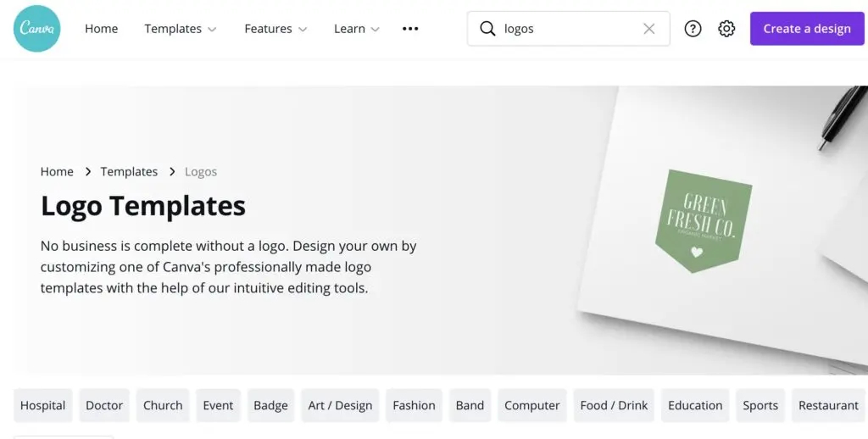This screenshot has height=439, width=868.
Task: Clear the search with the X icon
Action: [649, 29]
